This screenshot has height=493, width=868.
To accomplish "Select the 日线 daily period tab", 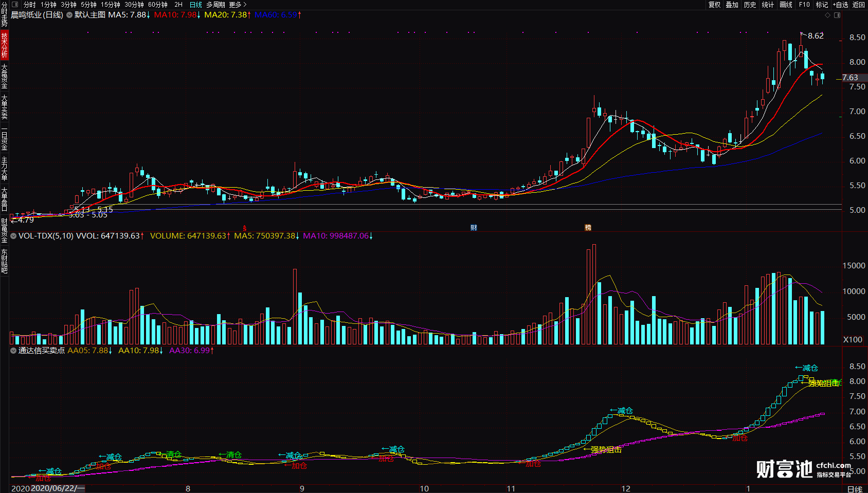I will pyautogui.click(x=196, y=5).
